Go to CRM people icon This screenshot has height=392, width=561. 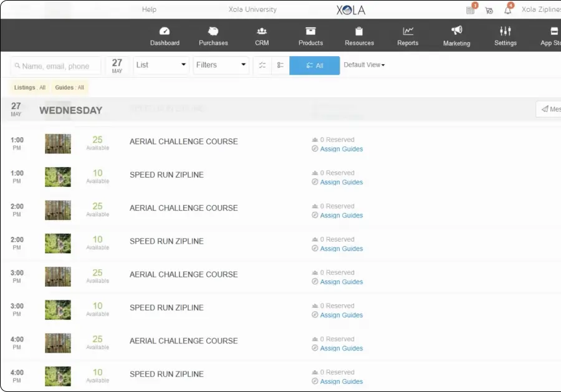[x=262, y=31]
